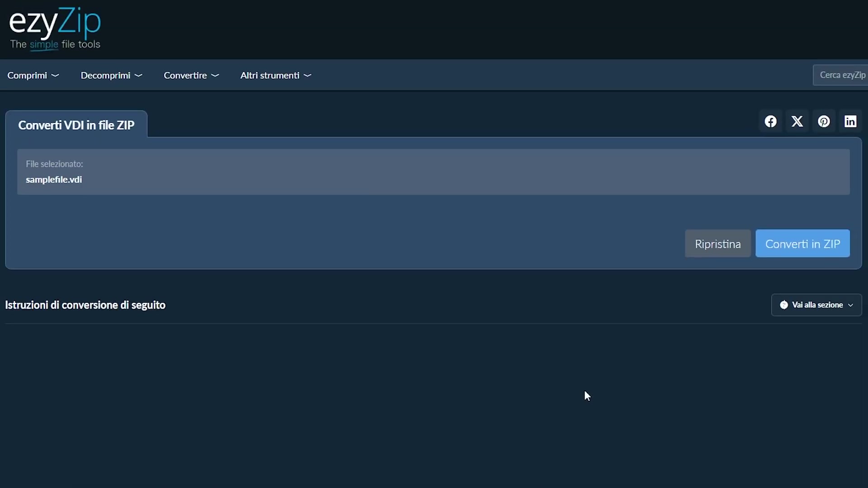Screen dimensions: 868x488
Task: Share on LinkedIn icon
Action: 850,122
